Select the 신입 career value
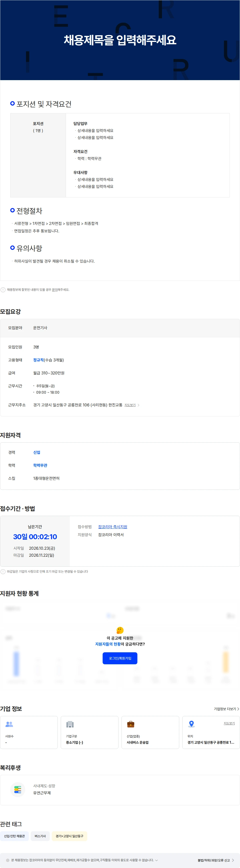 pos(36,452)
